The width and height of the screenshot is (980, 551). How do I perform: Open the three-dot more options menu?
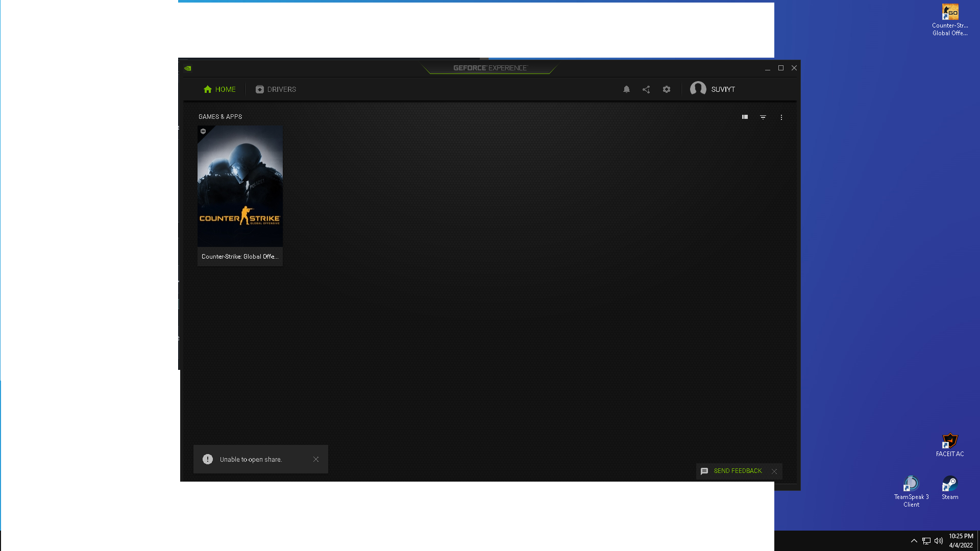click(781, 117)
